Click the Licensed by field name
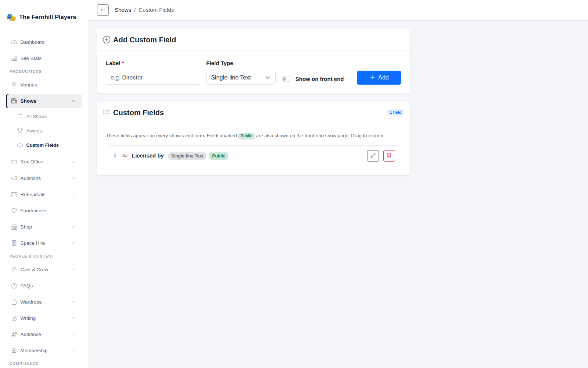The image size is (588, 368). [148, 156]
